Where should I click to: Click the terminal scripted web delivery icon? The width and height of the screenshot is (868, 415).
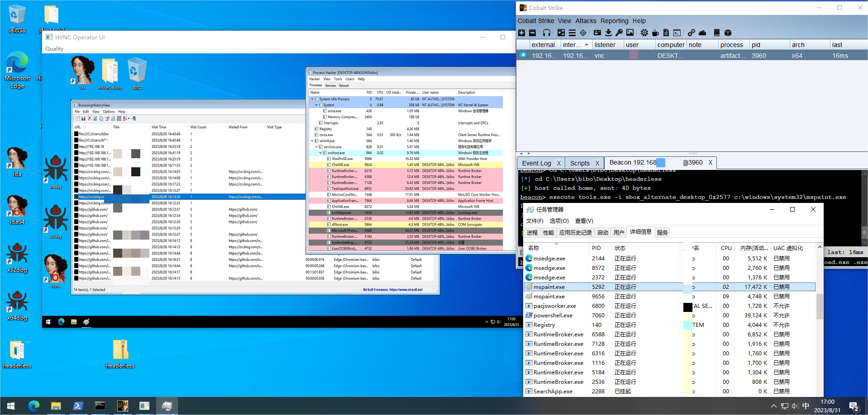[x=677, y=33]
